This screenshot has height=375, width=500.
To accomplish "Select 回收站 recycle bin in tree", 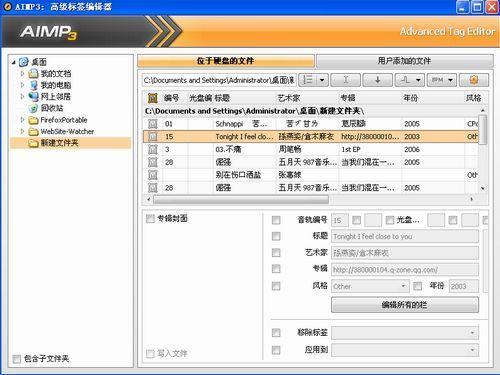I will point(52,108).
